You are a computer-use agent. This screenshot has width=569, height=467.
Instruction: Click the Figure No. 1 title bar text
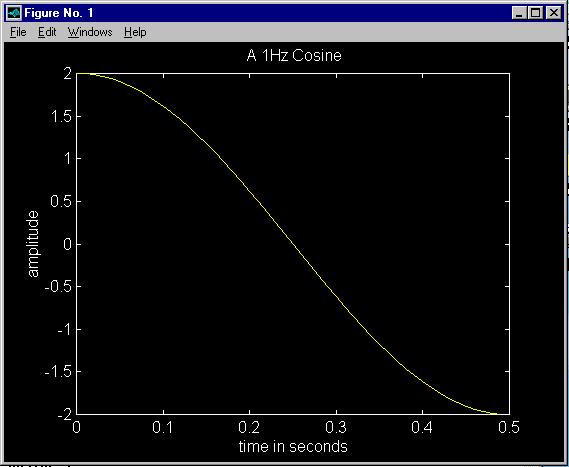59,13
